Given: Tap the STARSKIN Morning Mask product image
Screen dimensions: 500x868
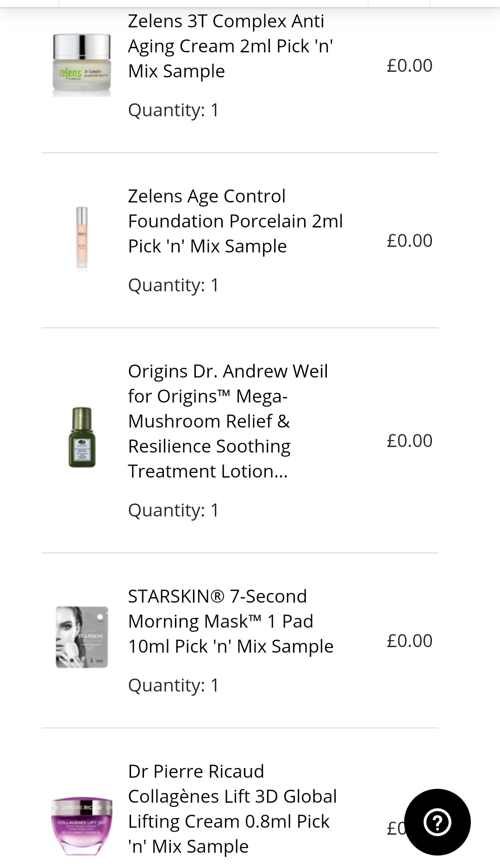Looking at the screenshot, I should [82, 637].
